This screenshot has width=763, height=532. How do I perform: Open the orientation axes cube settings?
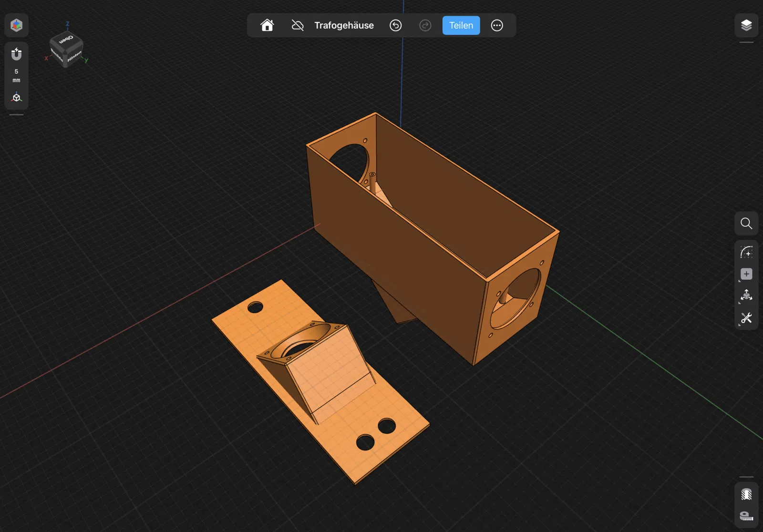(x=16, y=97)
